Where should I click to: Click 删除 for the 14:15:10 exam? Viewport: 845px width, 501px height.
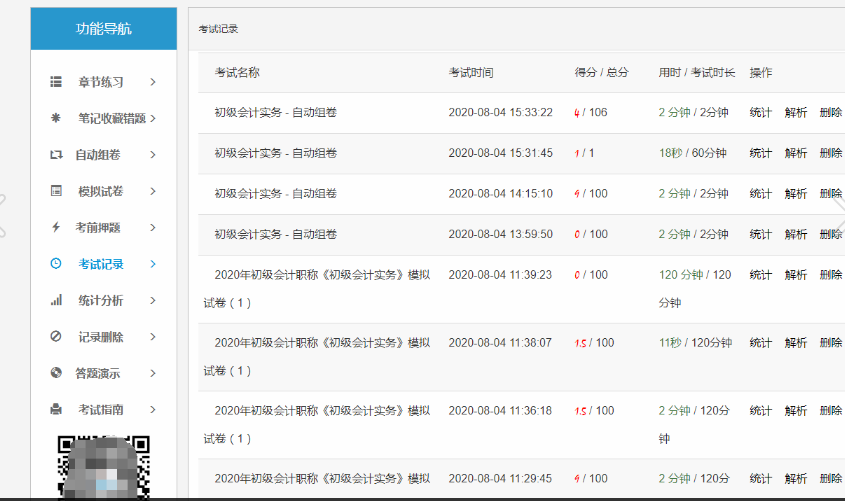(830, 194)
